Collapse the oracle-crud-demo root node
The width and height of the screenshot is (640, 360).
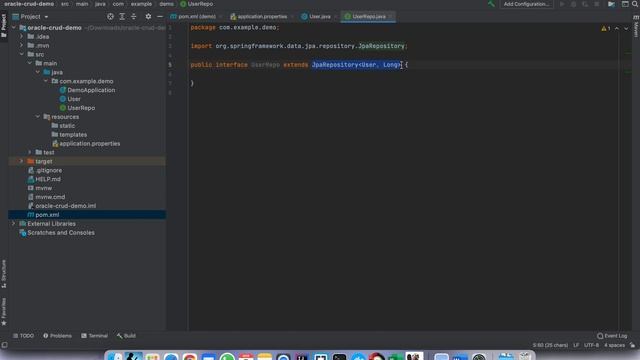click(x=14, y=28)
